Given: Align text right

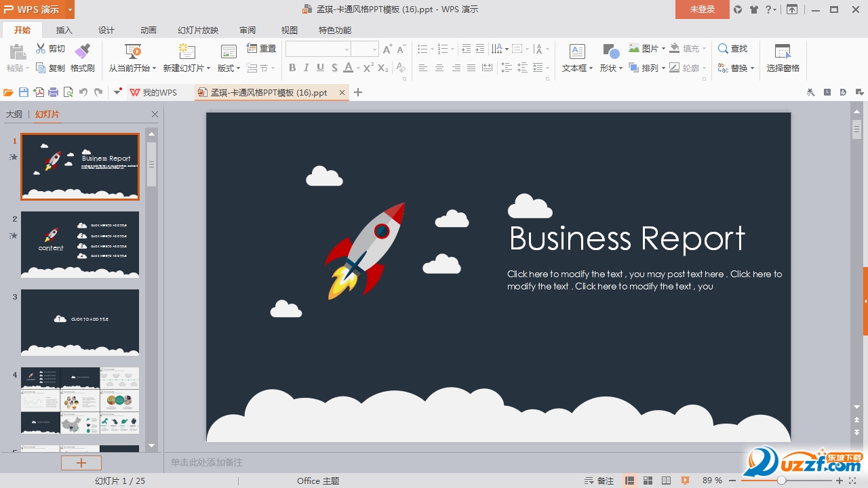Looking at the screenshot, I should coord(456,68).
